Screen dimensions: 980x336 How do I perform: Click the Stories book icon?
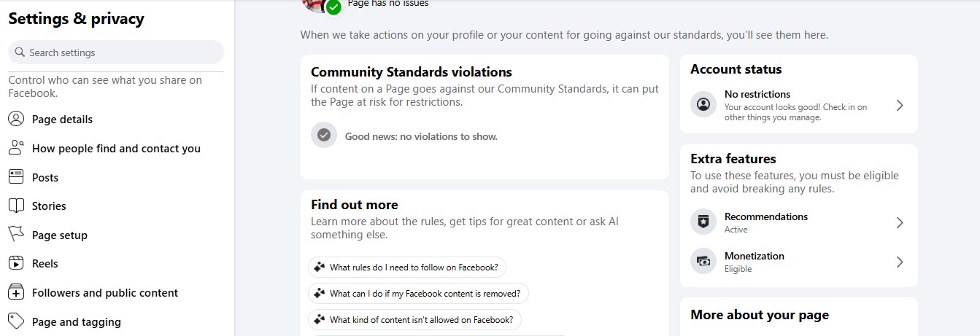[16, 206]
